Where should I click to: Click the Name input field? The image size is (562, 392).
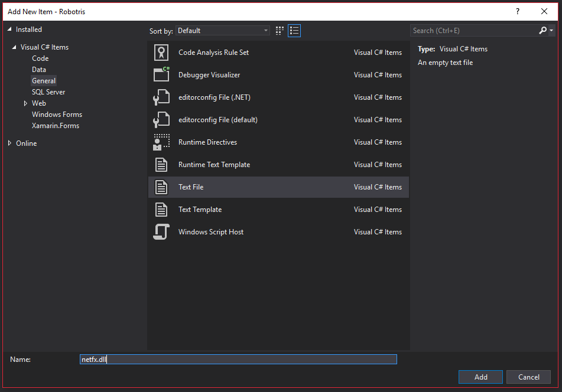(238, 360)
